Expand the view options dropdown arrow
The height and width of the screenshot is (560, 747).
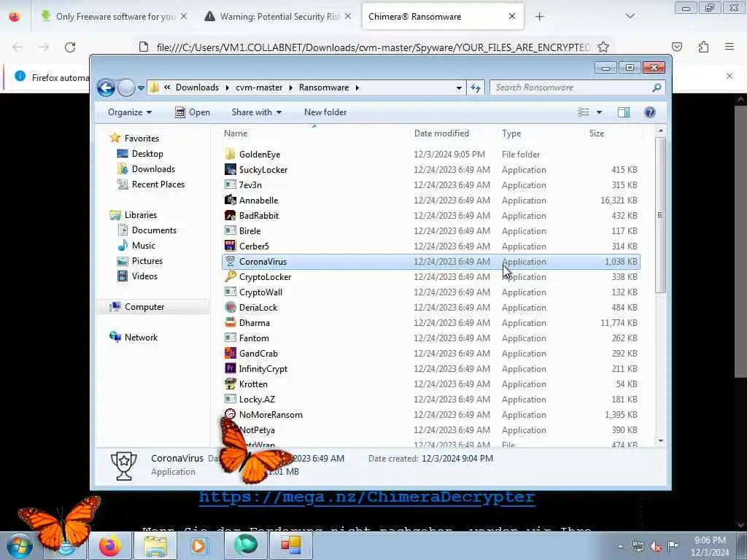click(599, 112)
